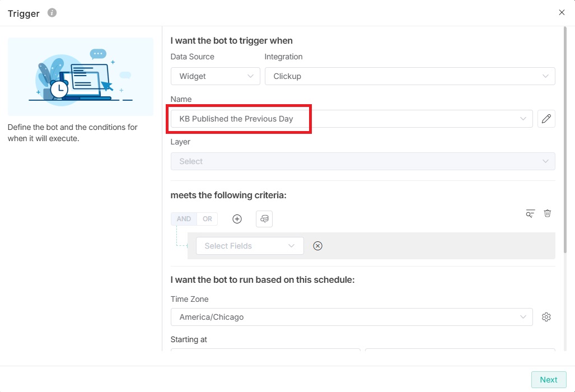Delete all criteria with trash icon
This screenshot has width=575, height=392.
pos(548,213)
